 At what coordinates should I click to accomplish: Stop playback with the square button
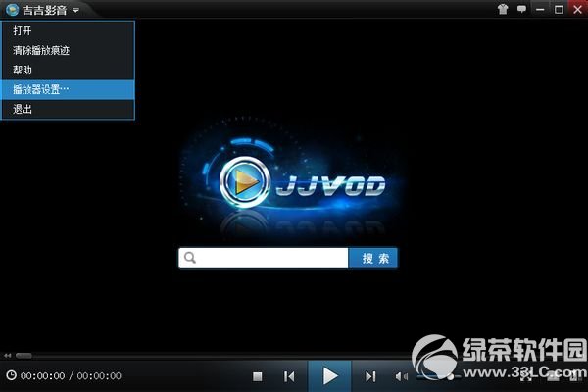point(257,376)
